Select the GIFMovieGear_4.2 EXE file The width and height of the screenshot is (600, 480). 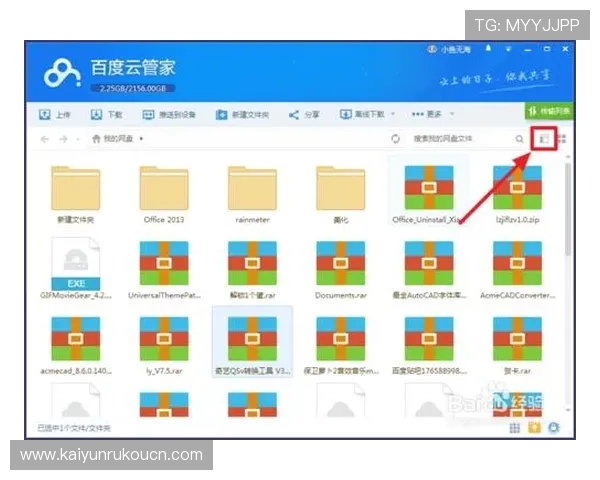pyautogui.click(x=76, y=269)
